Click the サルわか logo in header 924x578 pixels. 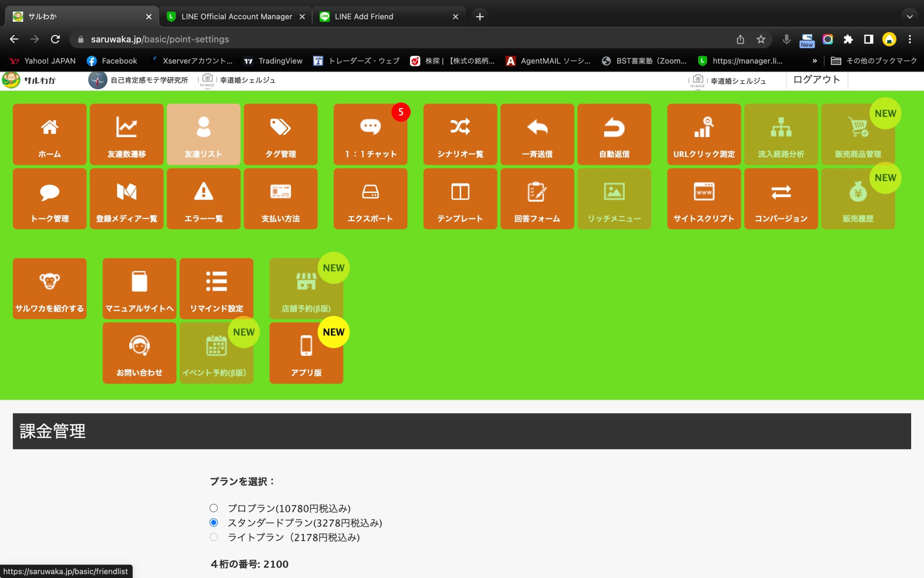coord(29,80)
